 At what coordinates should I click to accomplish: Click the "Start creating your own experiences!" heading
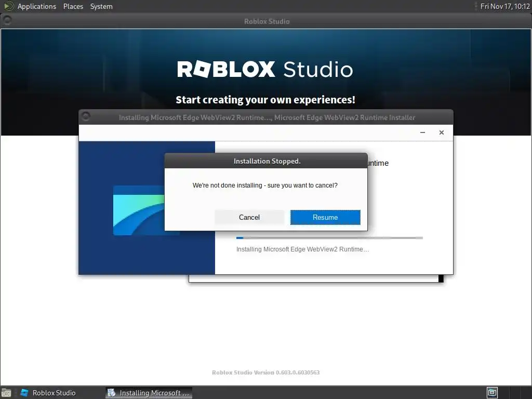click(265, 100)
